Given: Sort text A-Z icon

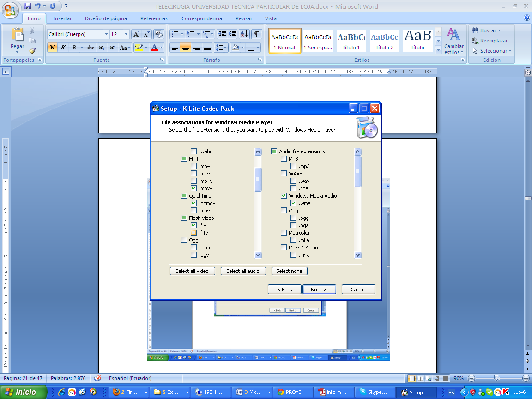Looking at the screenshot, I should point(244,34).
